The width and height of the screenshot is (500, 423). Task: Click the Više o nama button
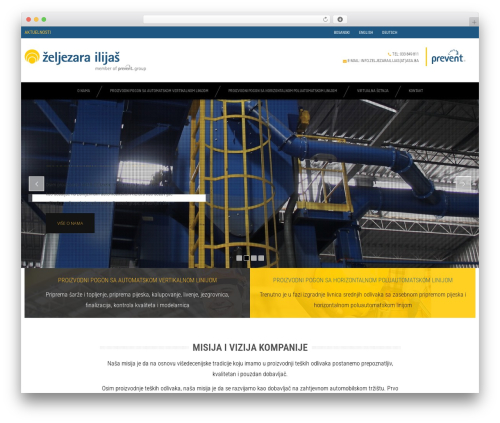70,223
